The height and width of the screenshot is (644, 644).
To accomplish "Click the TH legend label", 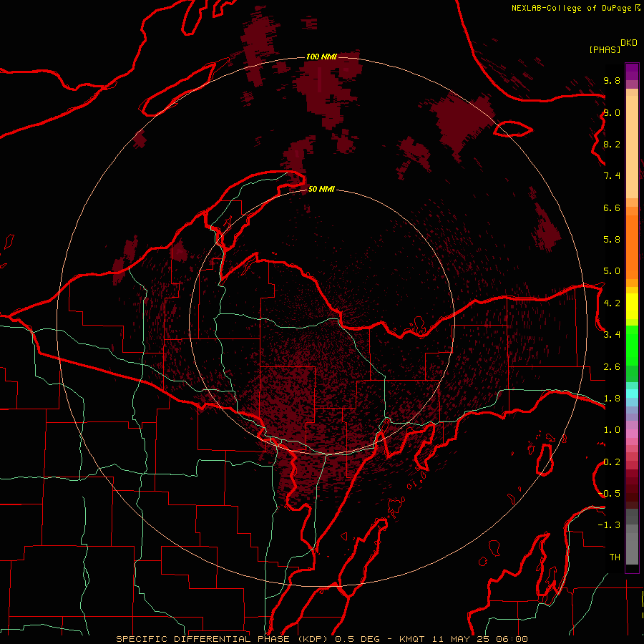I will [x=615, y=557].
